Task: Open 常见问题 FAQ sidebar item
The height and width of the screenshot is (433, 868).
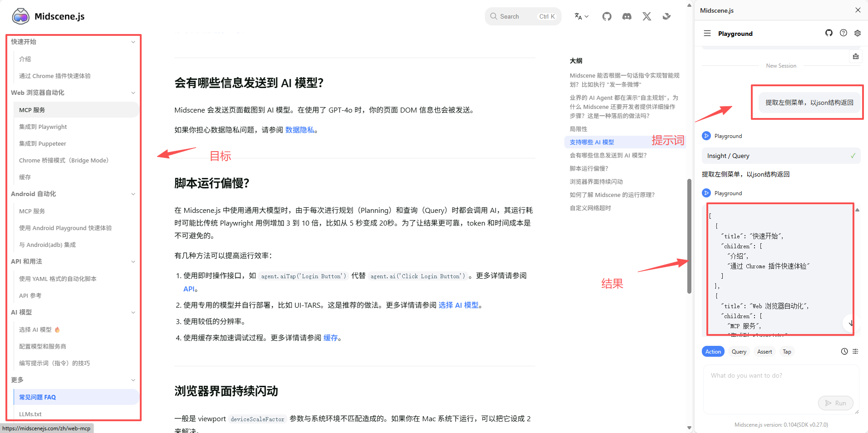Action: 76,397
